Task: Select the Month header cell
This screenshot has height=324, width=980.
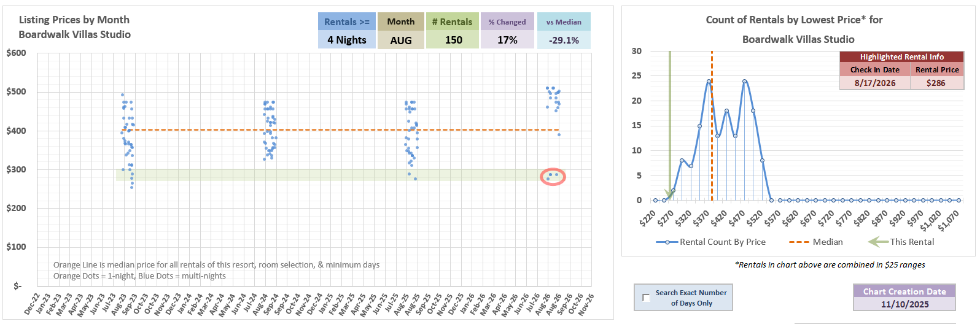Action: [x=400, y=22]
